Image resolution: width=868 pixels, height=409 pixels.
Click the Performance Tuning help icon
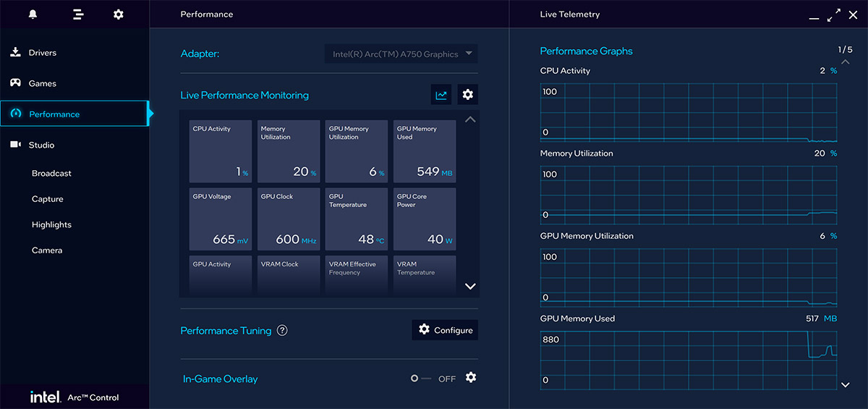click(282, 331)
